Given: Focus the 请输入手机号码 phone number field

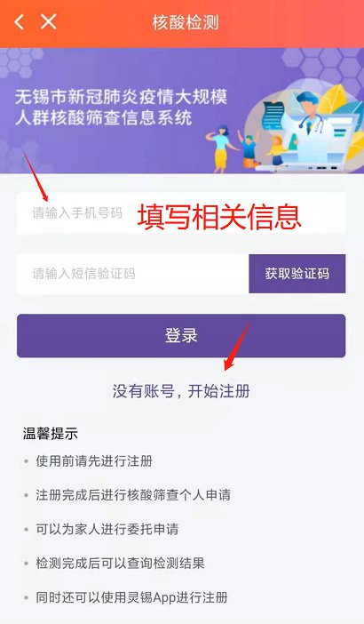Looking at the screenshot, I should (181, 213).
